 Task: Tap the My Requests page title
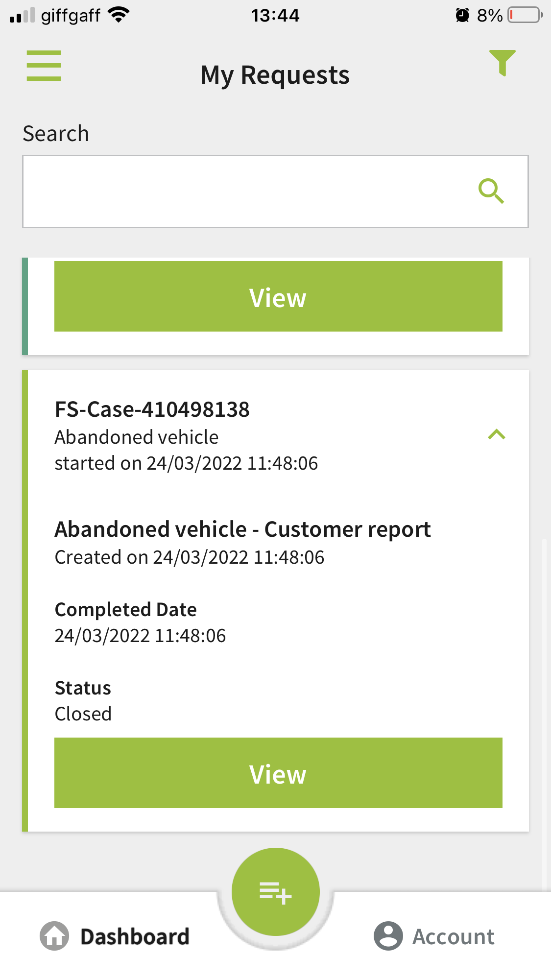tap(275, 75)
